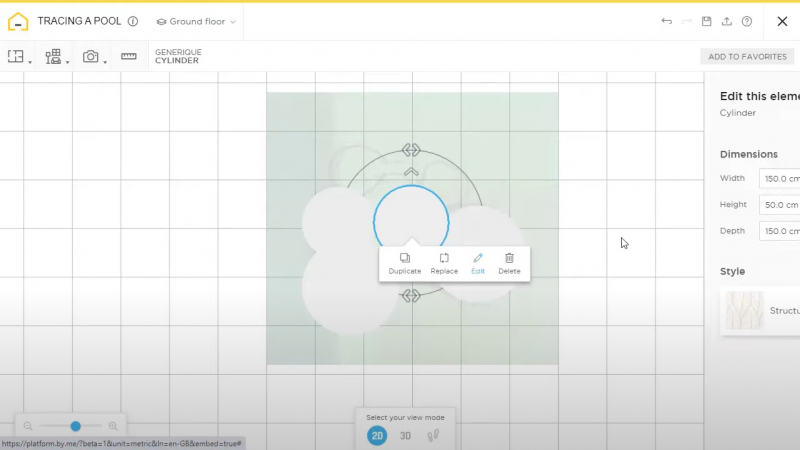Image resolution: width=800 pixels, height=450 pixels.
Task: Click the Height dimension input field
Action: (x=780, y=205)
